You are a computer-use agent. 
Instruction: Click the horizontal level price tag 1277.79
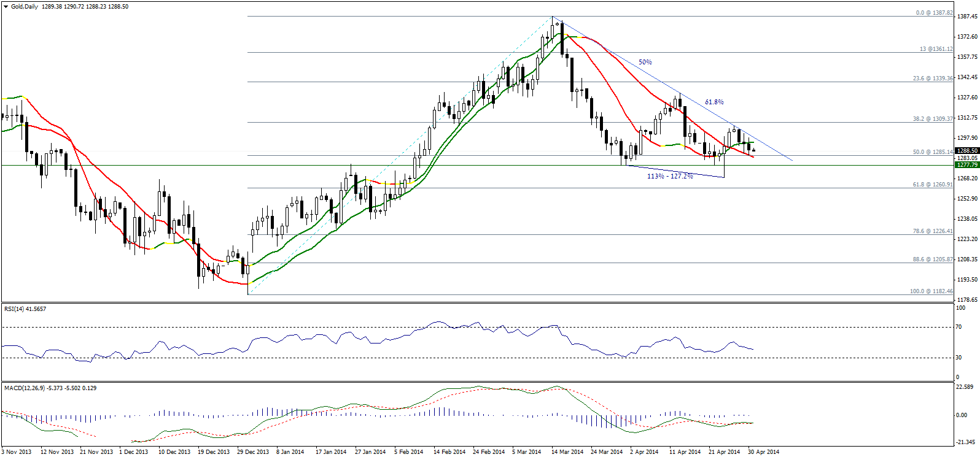(x=967, y=164)
